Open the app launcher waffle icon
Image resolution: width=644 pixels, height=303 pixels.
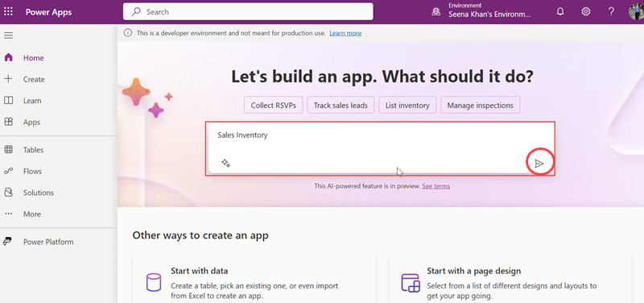click(x=8, y=11)
